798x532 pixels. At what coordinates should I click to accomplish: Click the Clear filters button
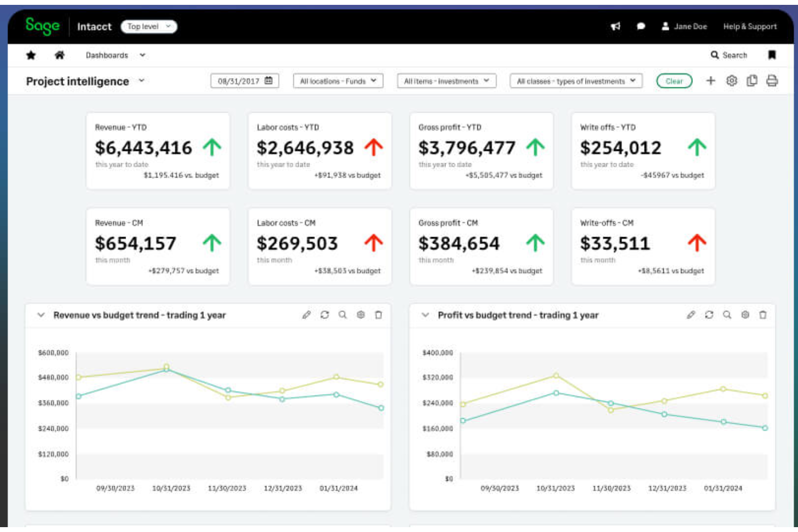point(675,81)
